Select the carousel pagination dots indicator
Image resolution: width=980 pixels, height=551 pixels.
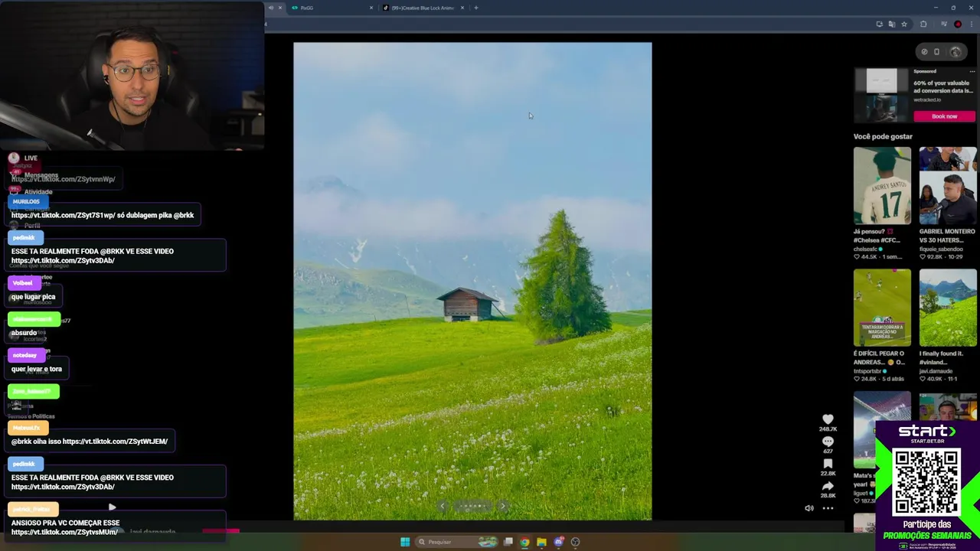coord(472,506)
